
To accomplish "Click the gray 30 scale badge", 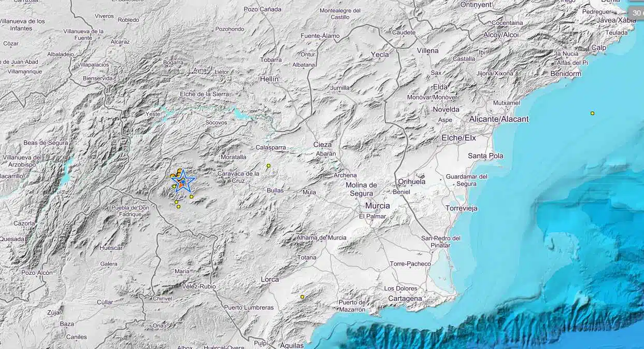I will tap(637, 13).
